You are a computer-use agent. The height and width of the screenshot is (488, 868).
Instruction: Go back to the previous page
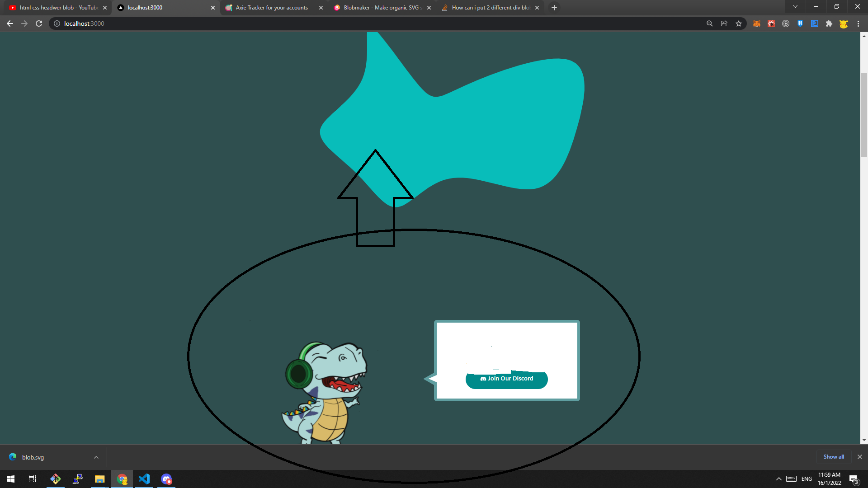(x=10, y=23)
